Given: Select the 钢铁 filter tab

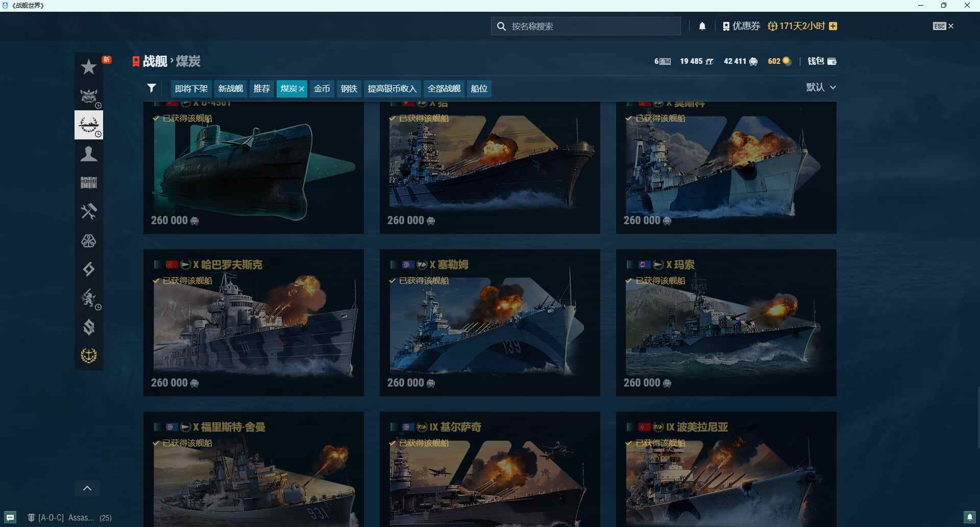Looking at the screenshot, I should (349, 88).
